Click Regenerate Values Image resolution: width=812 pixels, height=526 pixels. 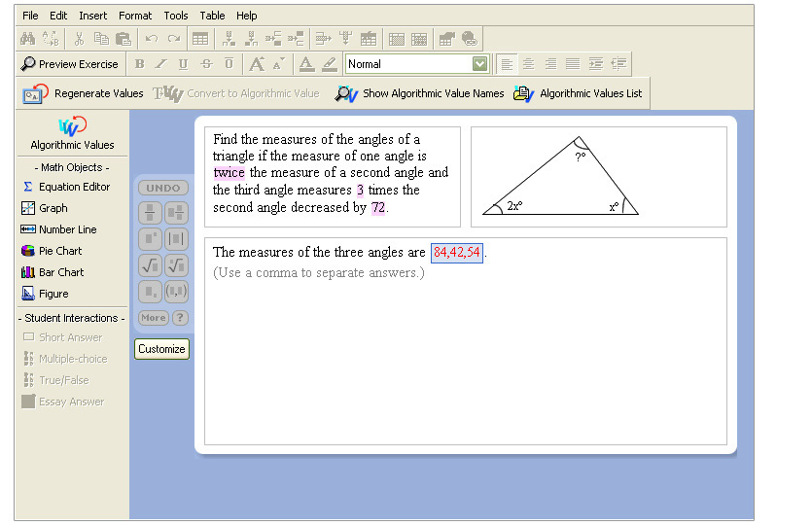pos(83,93)
